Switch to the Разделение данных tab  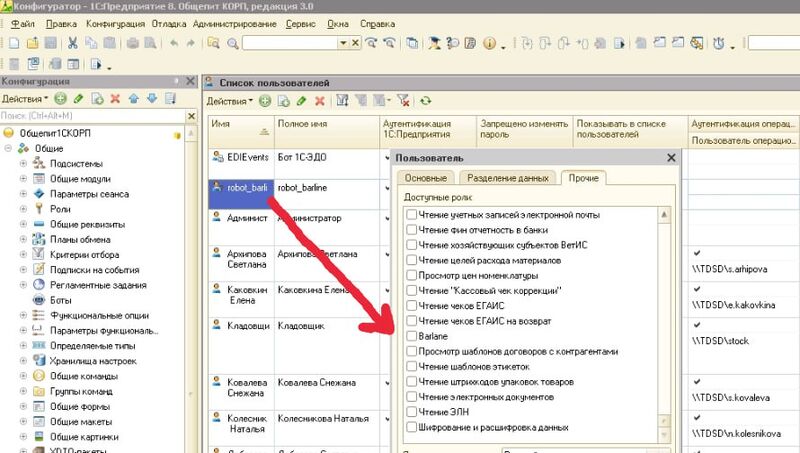pyautogui.click(x=508, y=178)
